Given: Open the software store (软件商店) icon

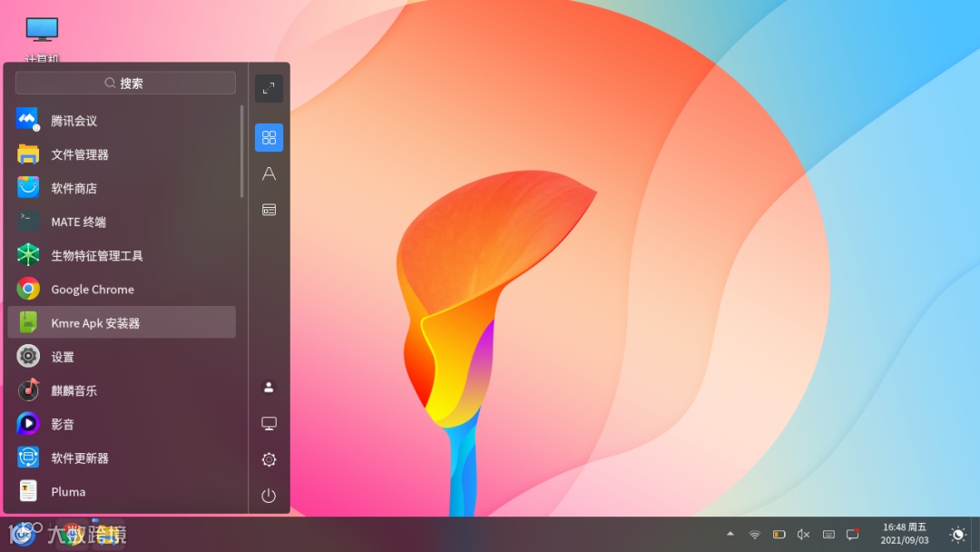Looking at the screenshot, I should 27,188.
